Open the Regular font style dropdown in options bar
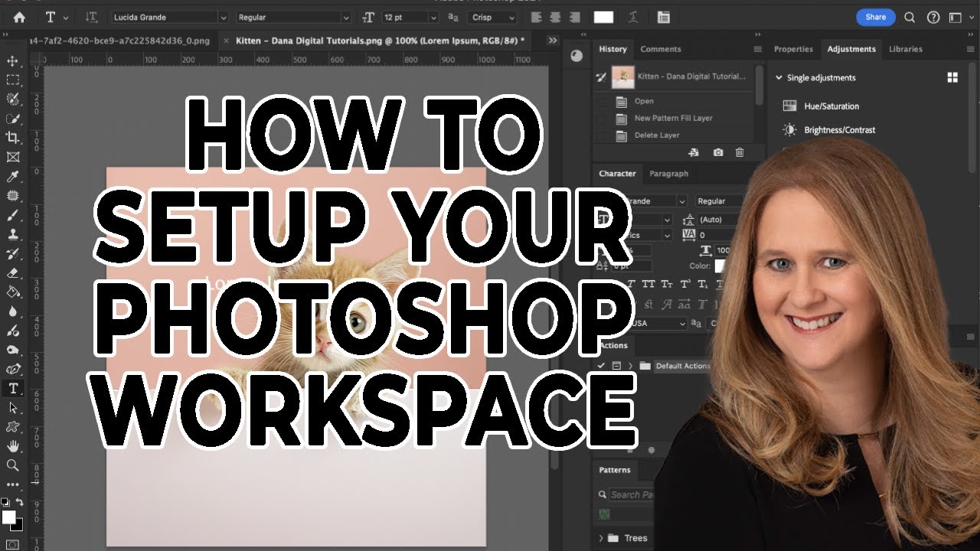Image resolution: width=980 pixels, height=551 pixels. (x=347, y=17)
